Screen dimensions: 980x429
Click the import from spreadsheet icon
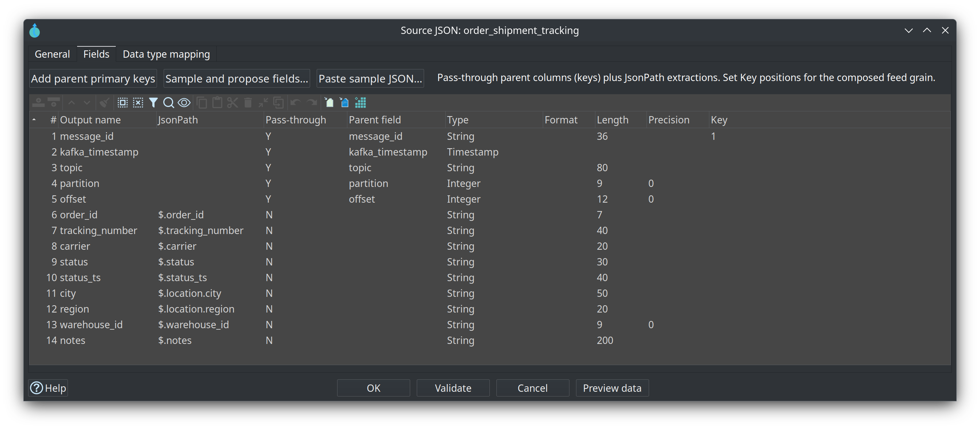329,102
